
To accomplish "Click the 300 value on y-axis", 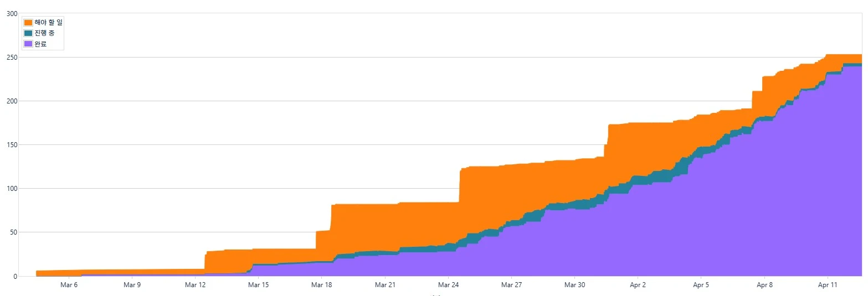I will pos(12,13).
